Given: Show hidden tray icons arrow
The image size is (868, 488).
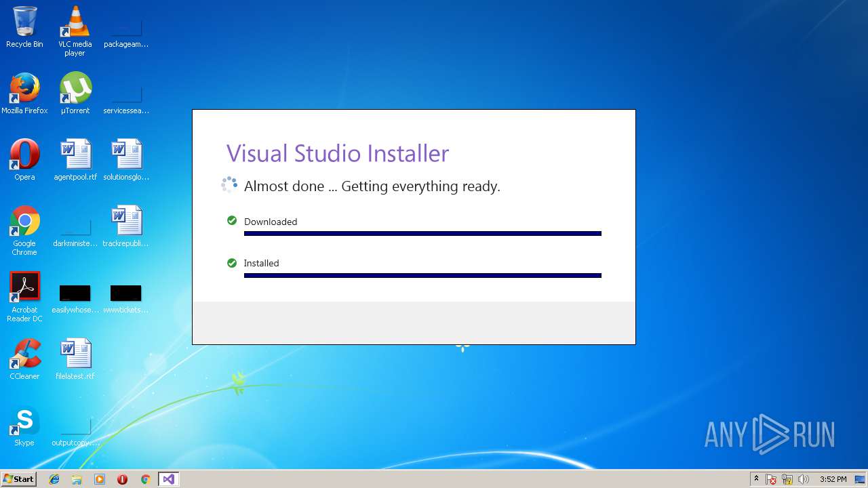Looking at the screenshot, I should (756, 479).
